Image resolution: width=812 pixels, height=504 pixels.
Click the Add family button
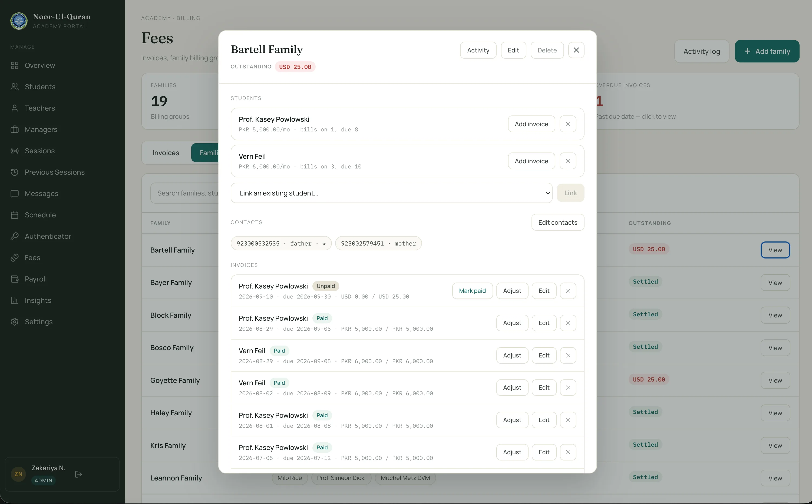click(767, 51)
